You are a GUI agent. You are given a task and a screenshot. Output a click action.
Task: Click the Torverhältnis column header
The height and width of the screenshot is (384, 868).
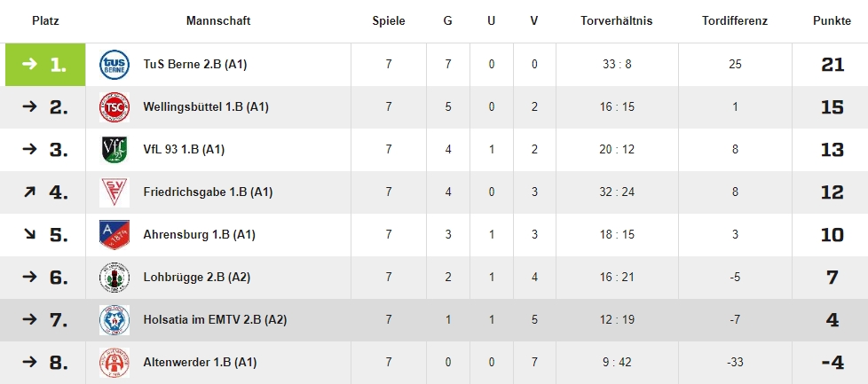coord(616,20)
